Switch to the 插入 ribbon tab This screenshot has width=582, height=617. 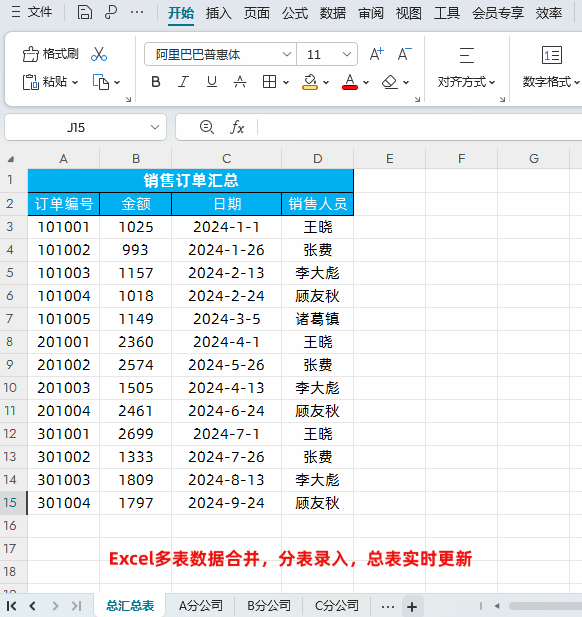218,13
